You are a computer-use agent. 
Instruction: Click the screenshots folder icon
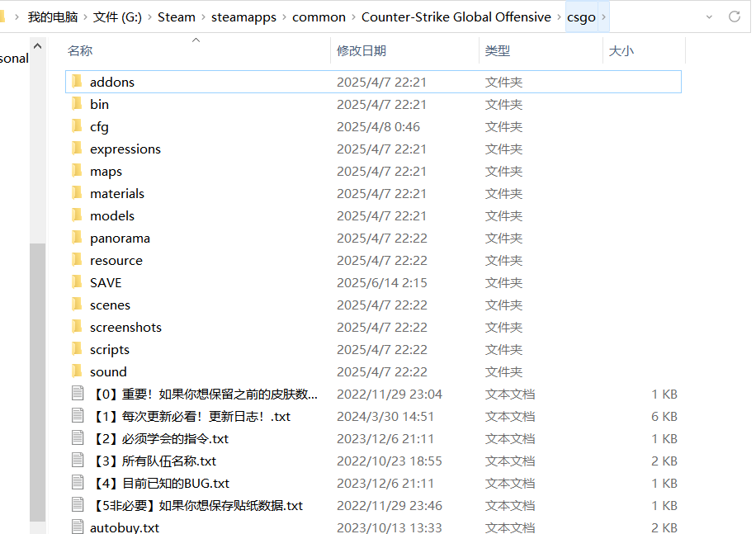(77, 327)
